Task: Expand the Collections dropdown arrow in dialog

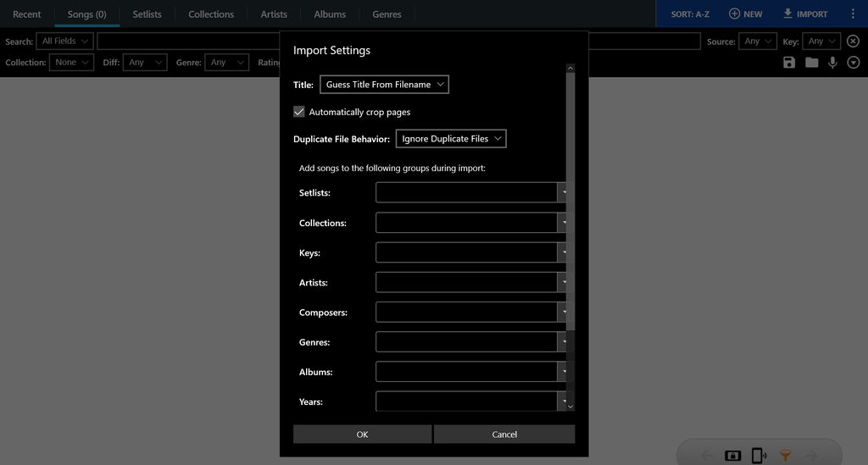Action: tap(564, 222)
